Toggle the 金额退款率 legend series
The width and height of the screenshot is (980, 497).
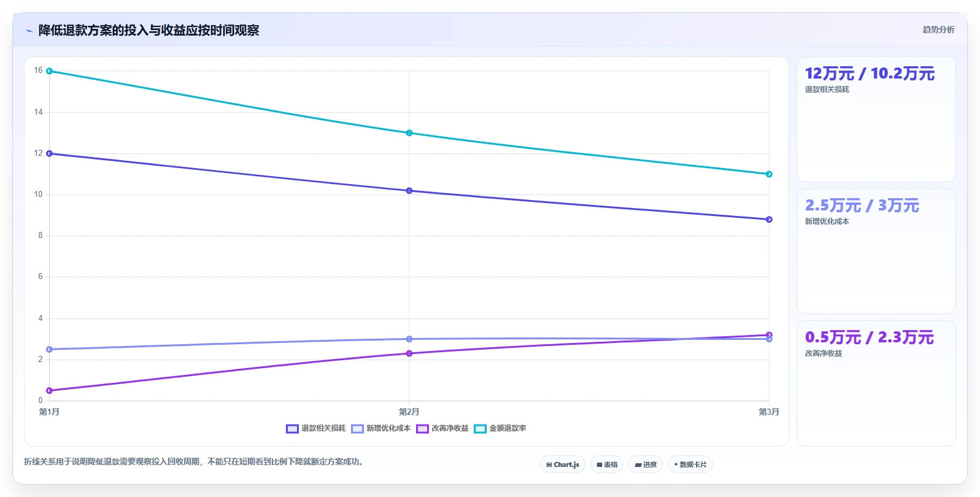point(500,428)
